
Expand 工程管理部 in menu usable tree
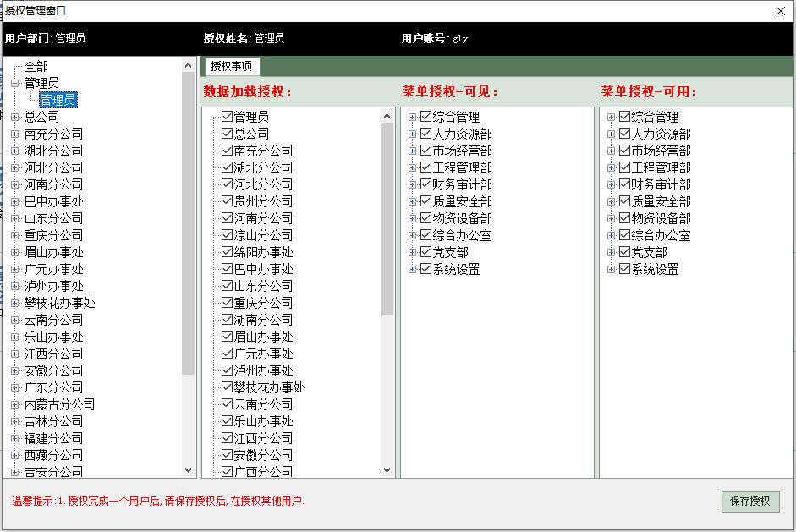(x=612, y=168)
